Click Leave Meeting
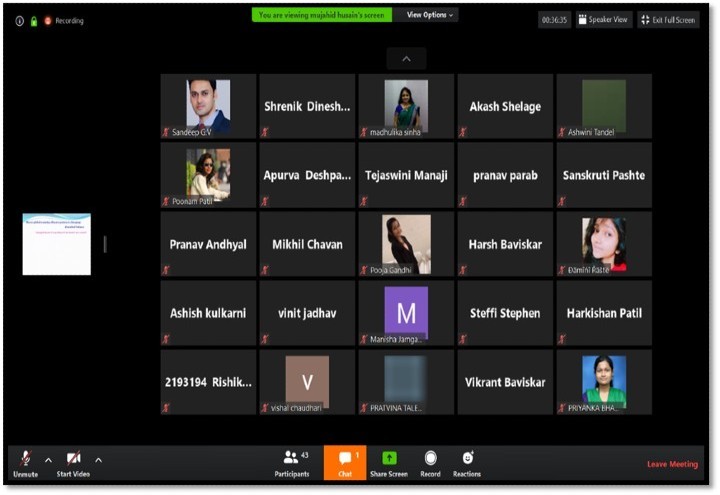Viewport: 720px width, 495px height. pos(672,464)
